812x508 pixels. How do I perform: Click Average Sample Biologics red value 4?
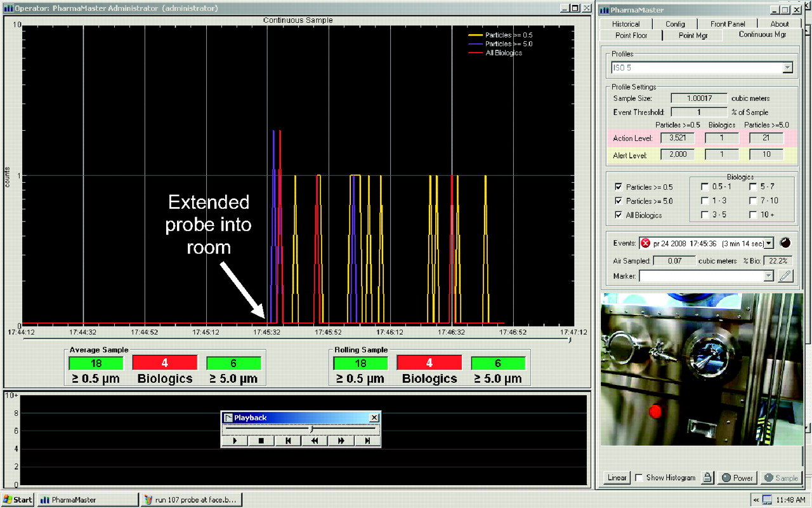pyautogui.click(x=165, y=363)
